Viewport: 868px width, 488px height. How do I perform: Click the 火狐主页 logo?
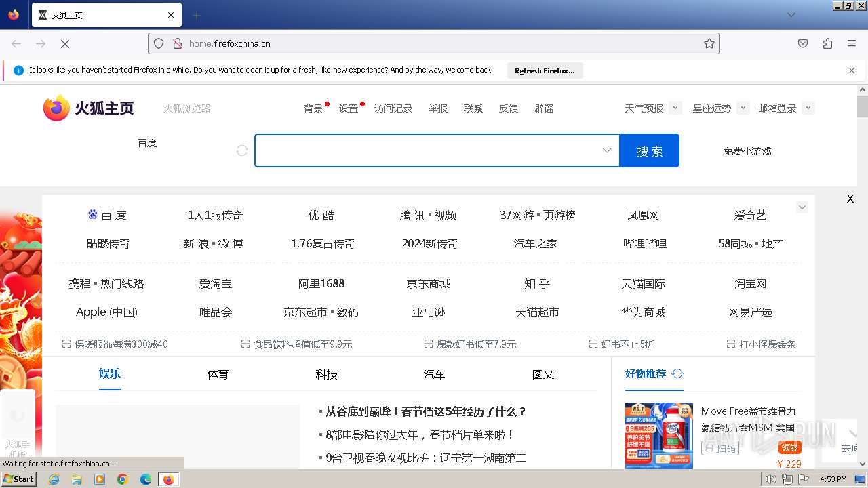click(89, 108)
